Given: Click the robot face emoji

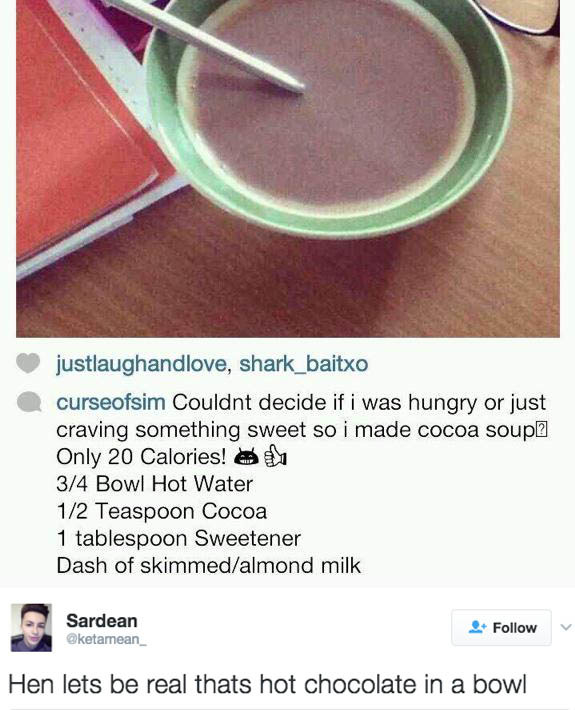Looking at the screenshot, I should click(246, 457).
